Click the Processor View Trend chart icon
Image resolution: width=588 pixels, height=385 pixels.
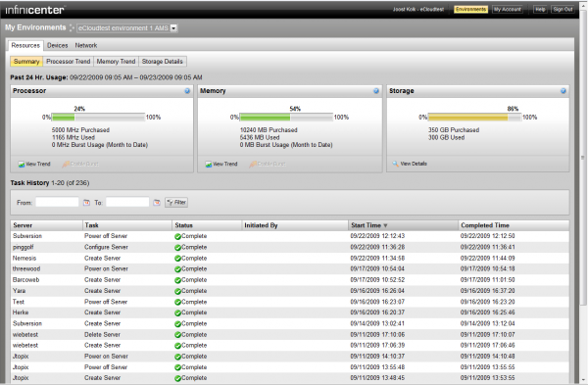pos(22,165)
